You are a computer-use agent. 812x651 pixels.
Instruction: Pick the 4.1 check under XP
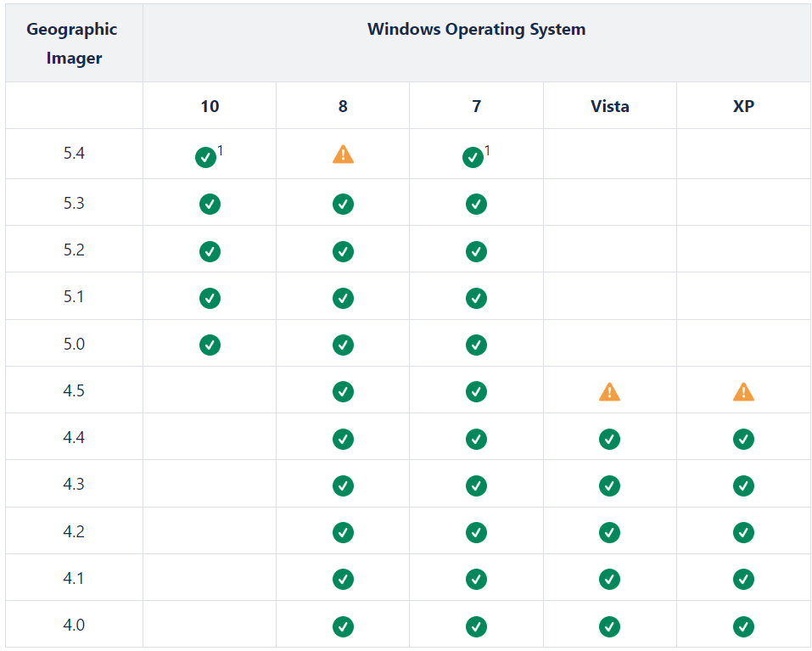[x=743, y=579]
